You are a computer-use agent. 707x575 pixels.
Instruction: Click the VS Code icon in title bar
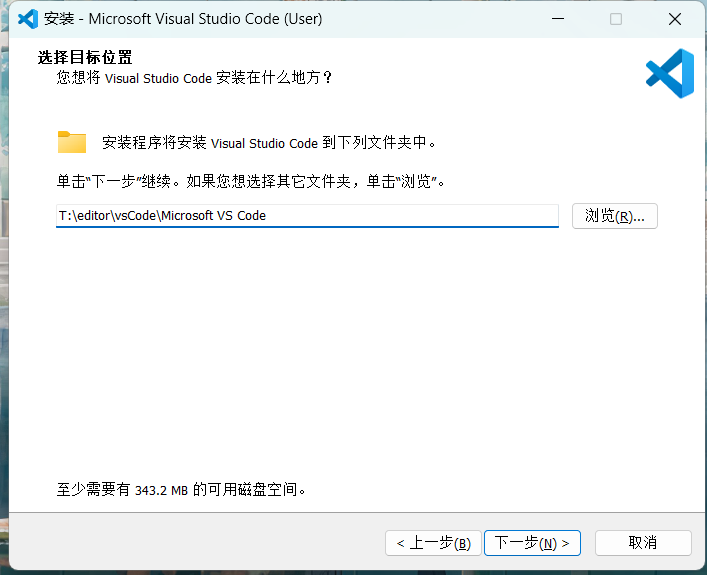pyautogui.click(x=28, y=19)
